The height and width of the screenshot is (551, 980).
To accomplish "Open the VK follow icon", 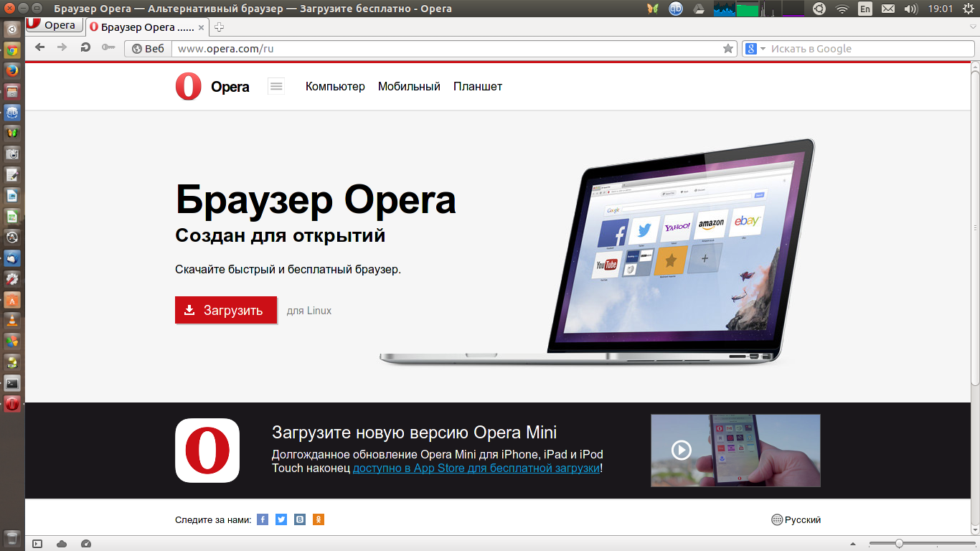I will (300, 519).
